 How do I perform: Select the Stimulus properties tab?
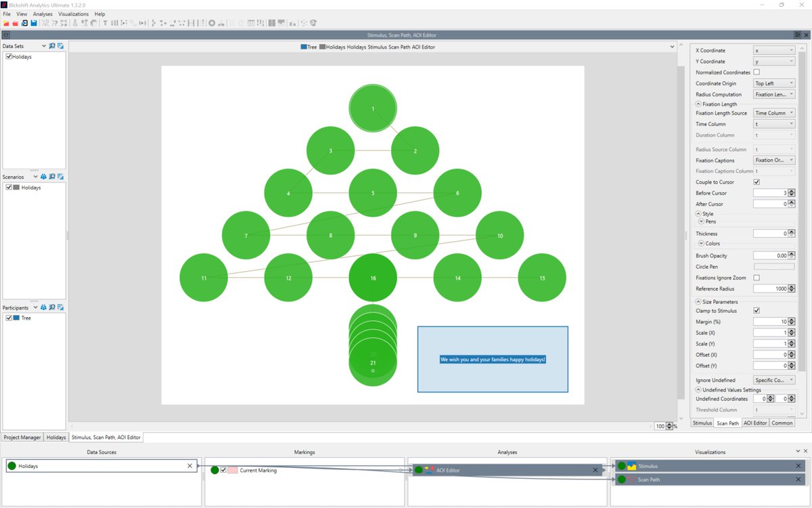(702, 423)
